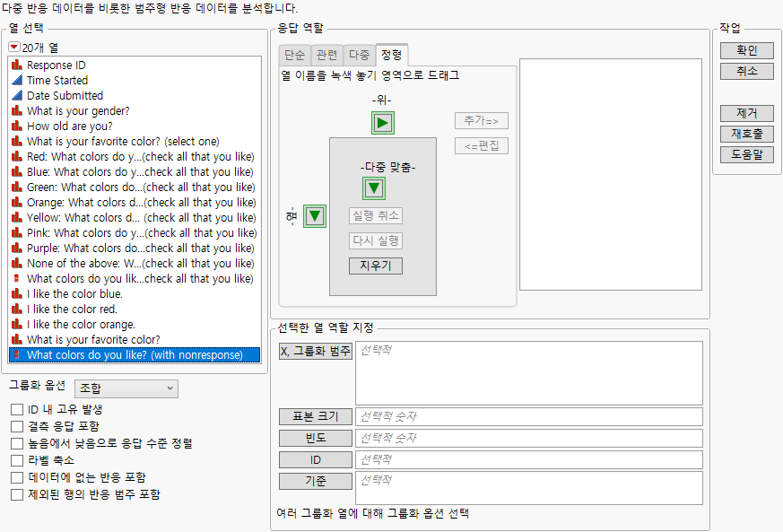This screenshot has height=532, width=783.
Task: Click the 빈도 role button
Action: pyautogui.click(x=316, y=438)
